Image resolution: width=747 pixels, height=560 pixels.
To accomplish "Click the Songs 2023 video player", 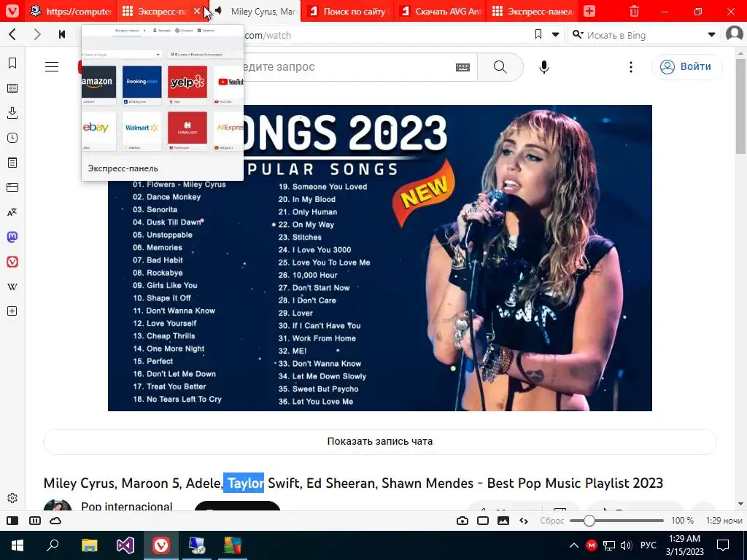I will tap(379, 257).
